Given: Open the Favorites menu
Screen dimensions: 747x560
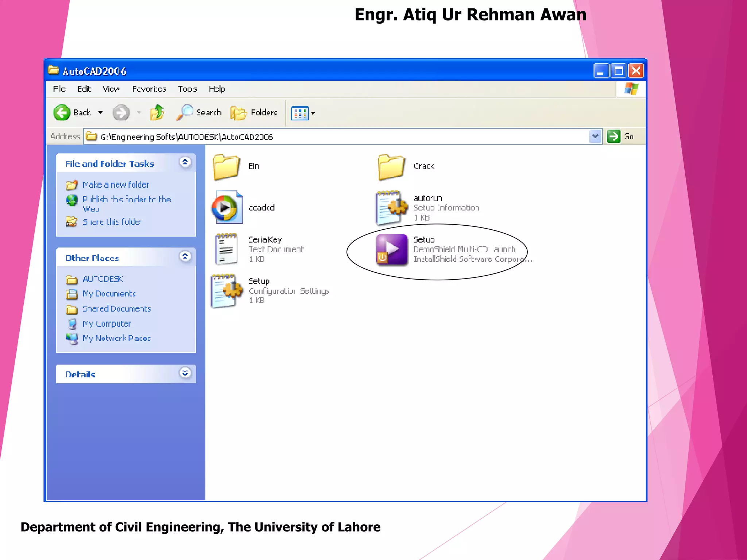Looking at the screenshot, I should coord(149,89).
